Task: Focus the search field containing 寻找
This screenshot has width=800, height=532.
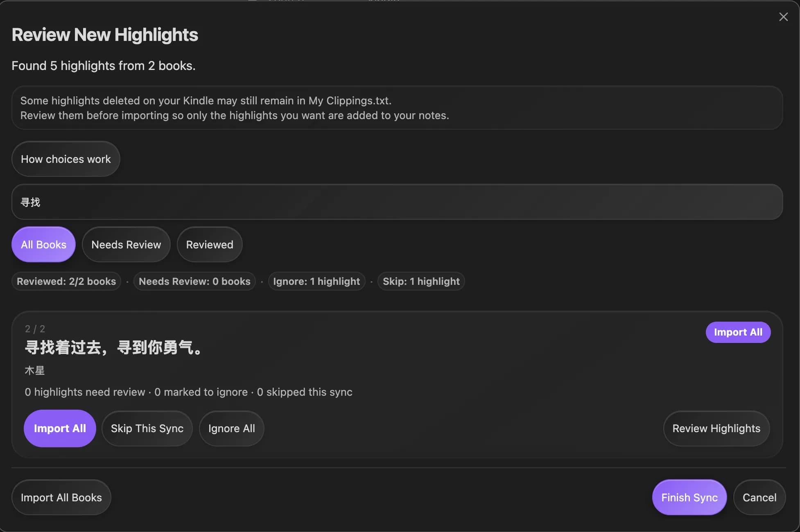Action: 397,202
